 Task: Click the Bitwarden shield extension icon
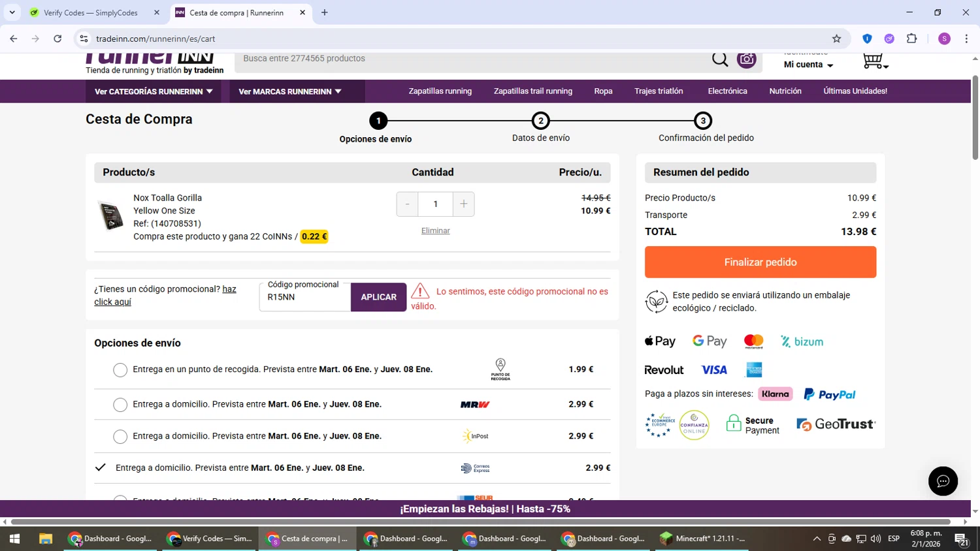tap(867, 39)
